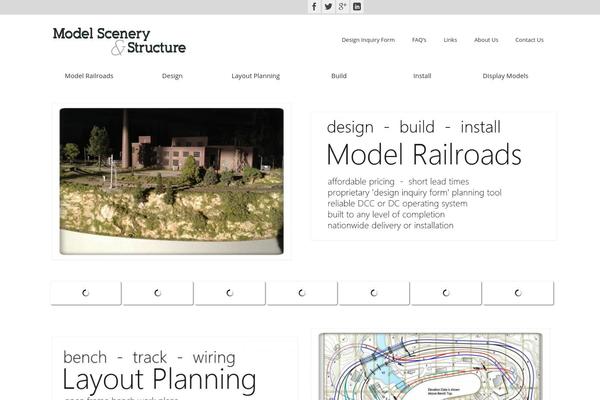This screenshot has height=400, width=600.
Task: Click "proprietary 'design inquiry form' planning tool" text
Action: click(x=414, y=193)
